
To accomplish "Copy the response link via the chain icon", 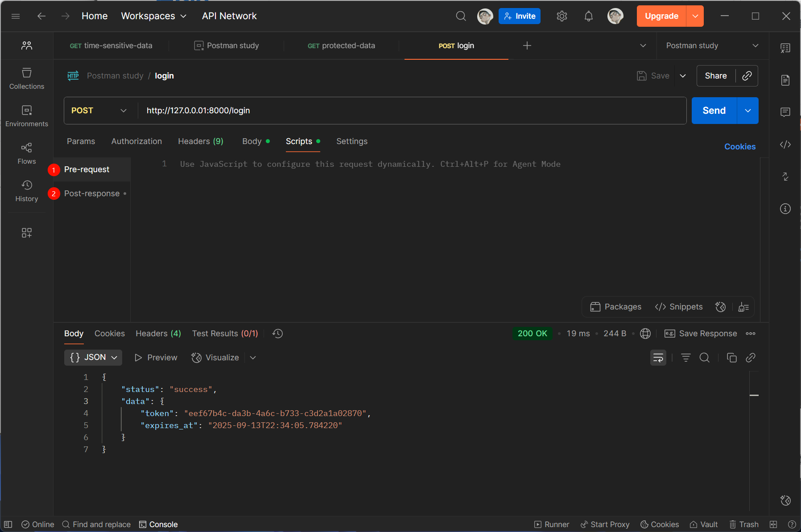I will point(751,358).
